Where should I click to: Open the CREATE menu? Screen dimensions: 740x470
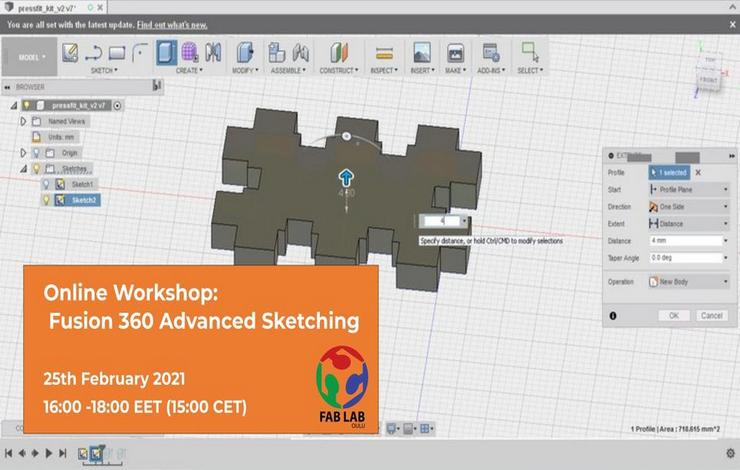tap(189, 70)
